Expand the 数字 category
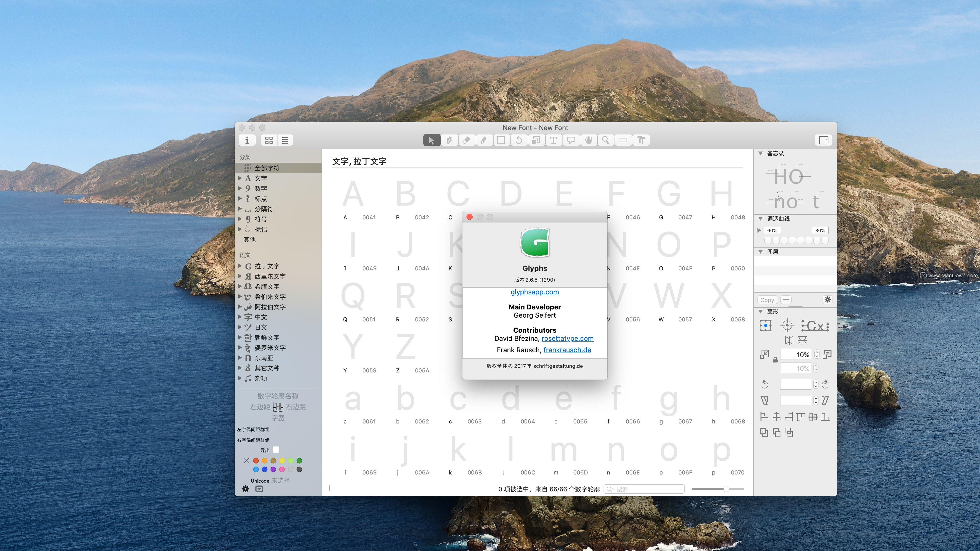Viewport: 980px width, 551px height. 240,188
